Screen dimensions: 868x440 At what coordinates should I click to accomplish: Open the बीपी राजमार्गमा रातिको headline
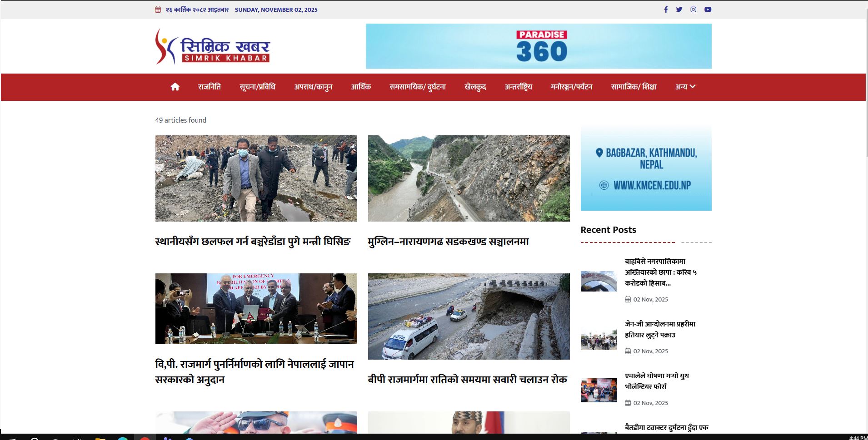pos(467,380)
